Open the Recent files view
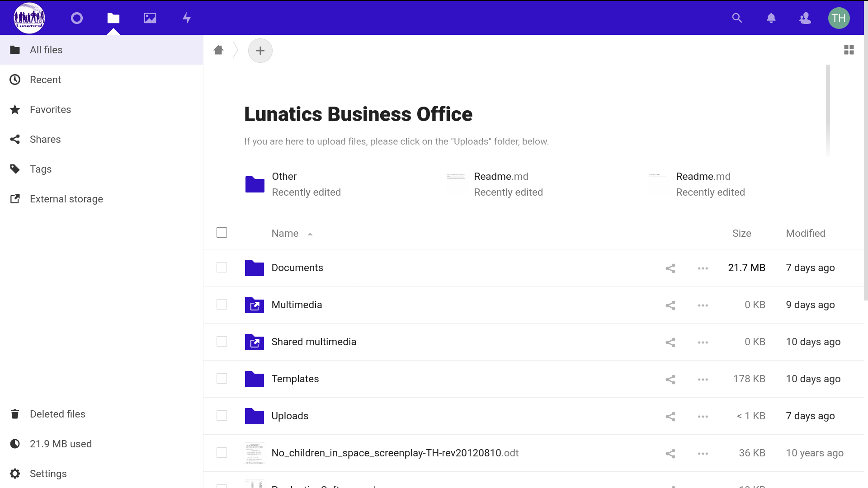This screenshot has width=868, height=488. (x=45, y=80)
